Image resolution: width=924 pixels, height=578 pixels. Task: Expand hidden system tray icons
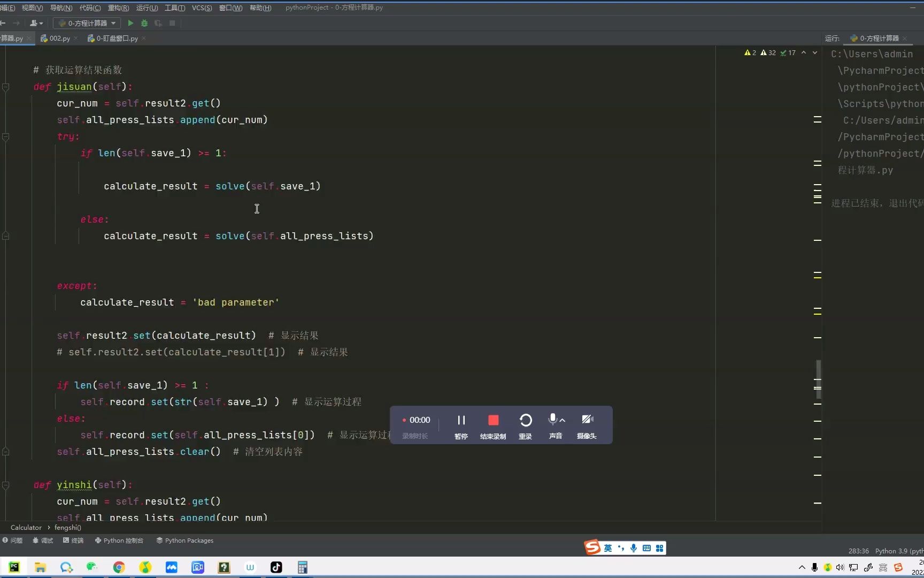tap(801, 567)
